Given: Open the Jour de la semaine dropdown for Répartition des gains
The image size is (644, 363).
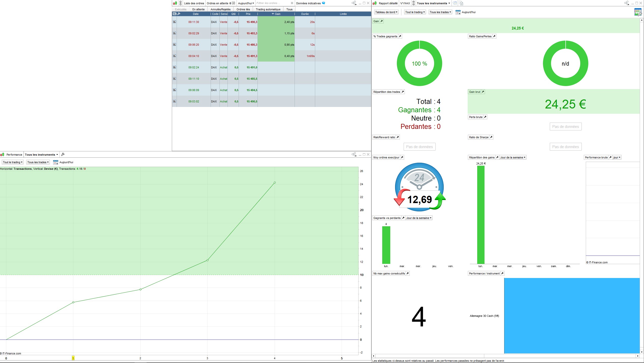Looking at the screenshot, I should 513,157.
